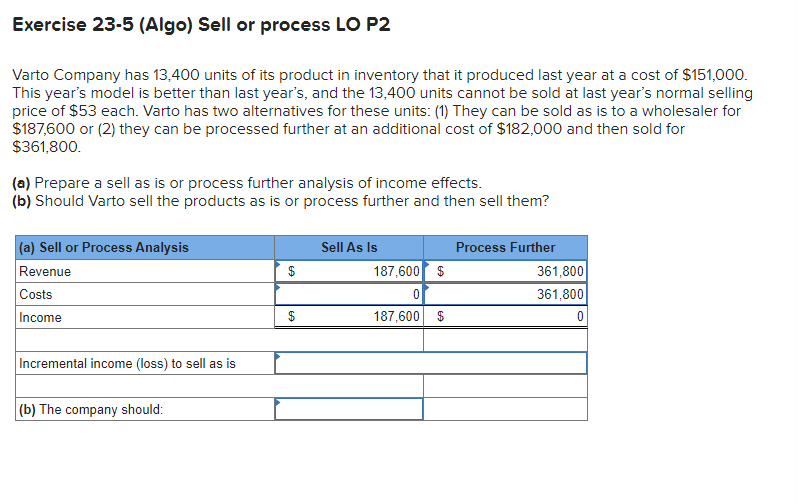Select Sell As Is income total cell

click(349, 317)
